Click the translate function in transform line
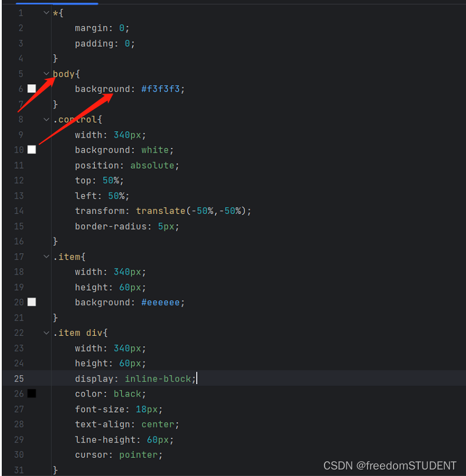 tap(158, 211)
